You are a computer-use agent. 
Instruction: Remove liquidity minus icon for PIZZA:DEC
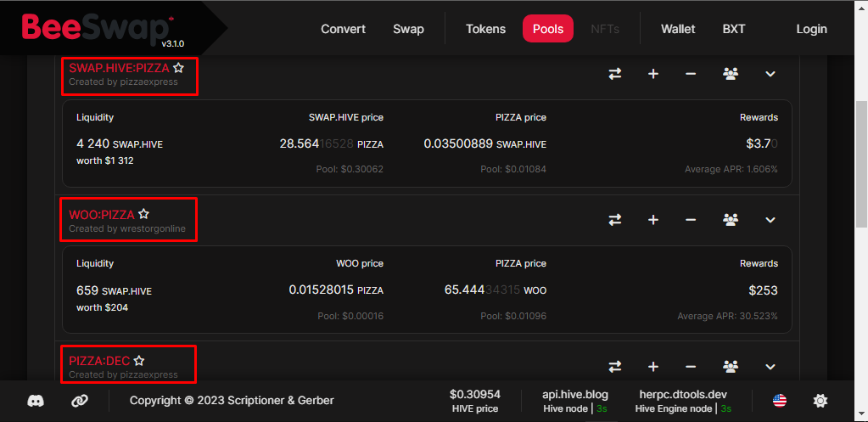(691, 367)
